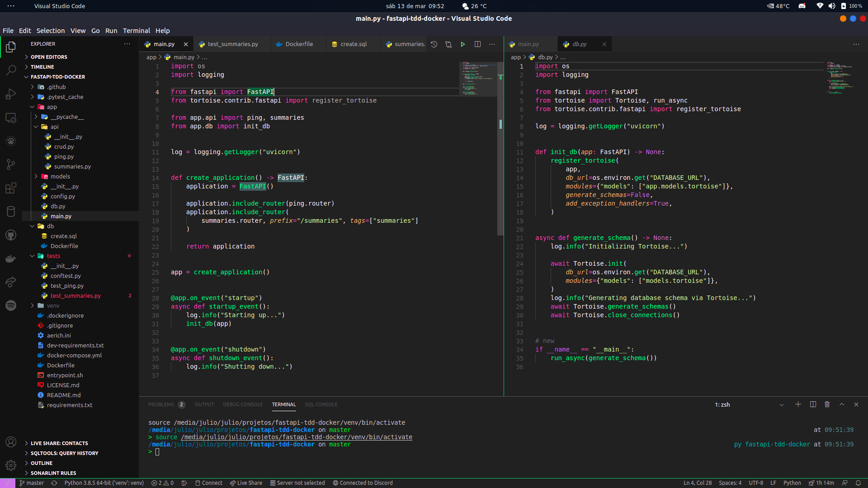The width and height of the screenshot is (868, 488).
Task: Click the left editor vertical scrollbar
Action: pos(500,149)
